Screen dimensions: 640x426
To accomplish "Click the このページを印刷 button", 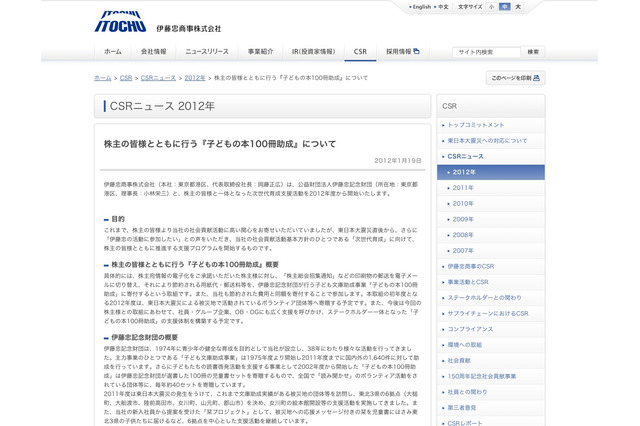I will 516,78.
